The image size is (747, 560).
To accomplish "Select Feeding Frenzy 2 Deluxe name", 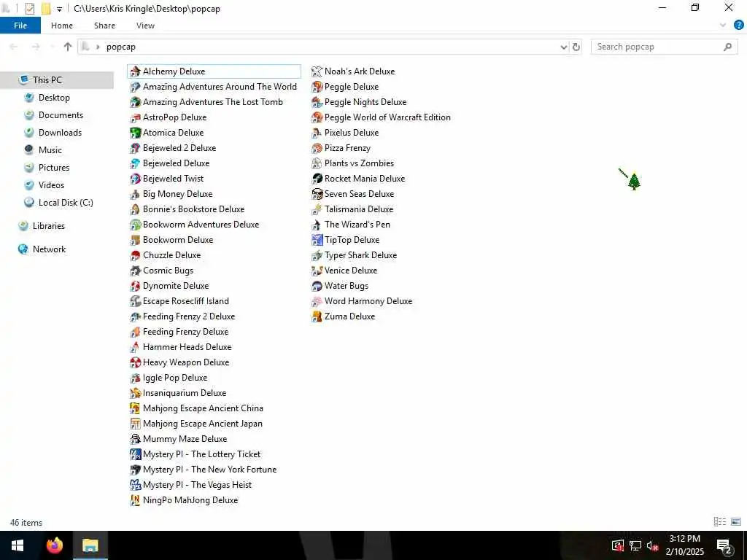I will [x=189, y=316].
